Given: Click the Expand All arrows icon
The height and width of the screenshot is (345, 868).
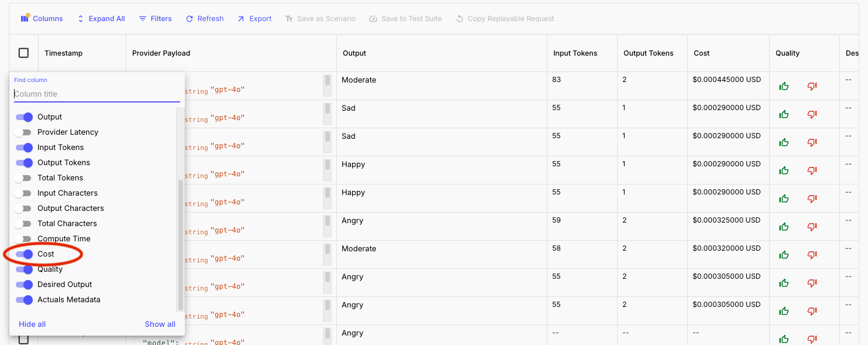Looking at the screenshot, I should tap(81, 19).
